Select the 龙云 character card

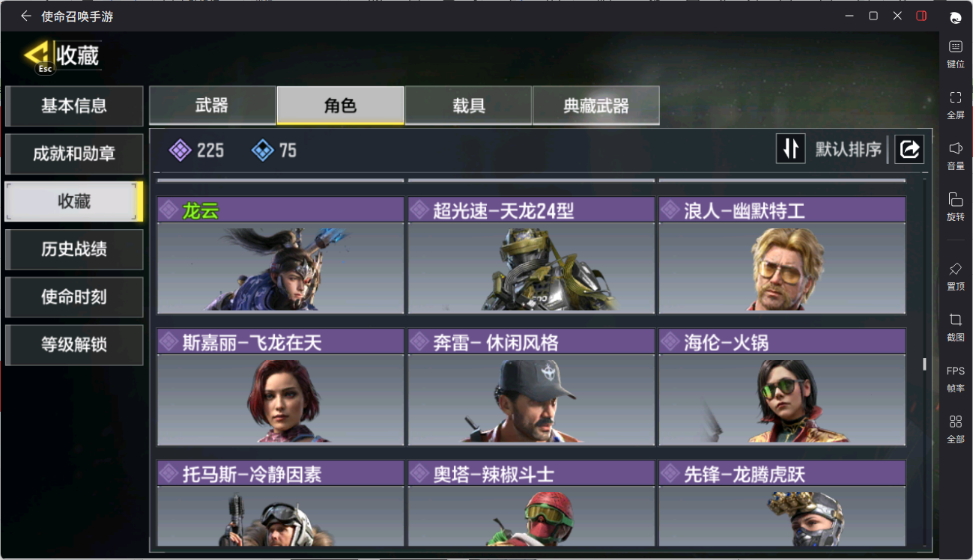click(280, 255)
